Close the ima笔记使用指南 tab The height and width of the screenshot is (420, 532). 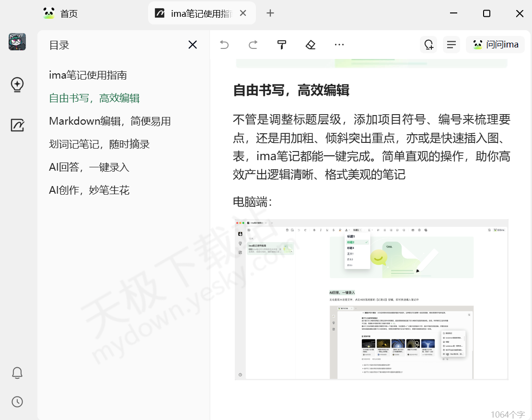click(x=243, y=13)
